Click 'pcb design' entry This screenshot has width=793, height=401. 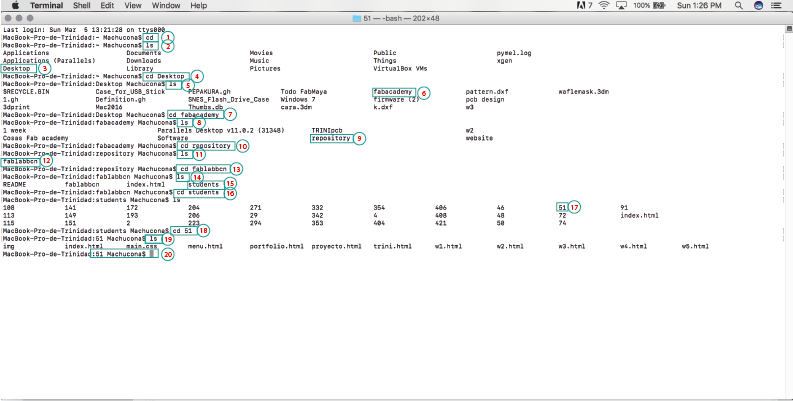point(485,100)
